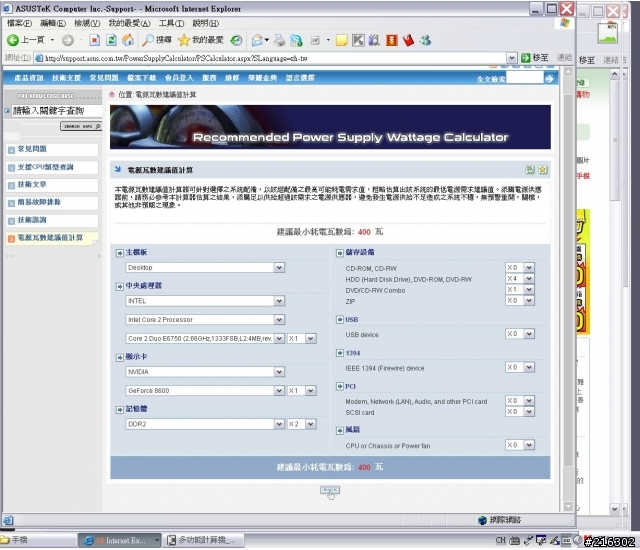Click the arrow icon beside 中央處理器 section

click(120, 286)
